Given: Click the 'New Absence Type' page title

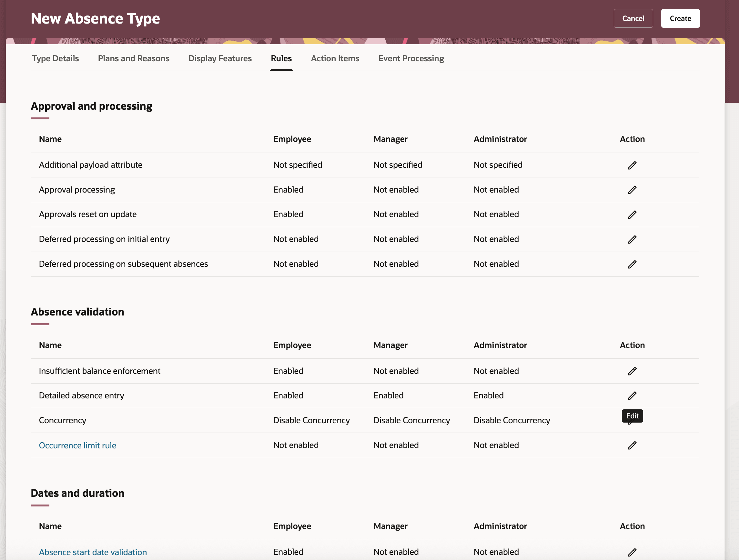Looking at the screenshot, I should (95, 18).
